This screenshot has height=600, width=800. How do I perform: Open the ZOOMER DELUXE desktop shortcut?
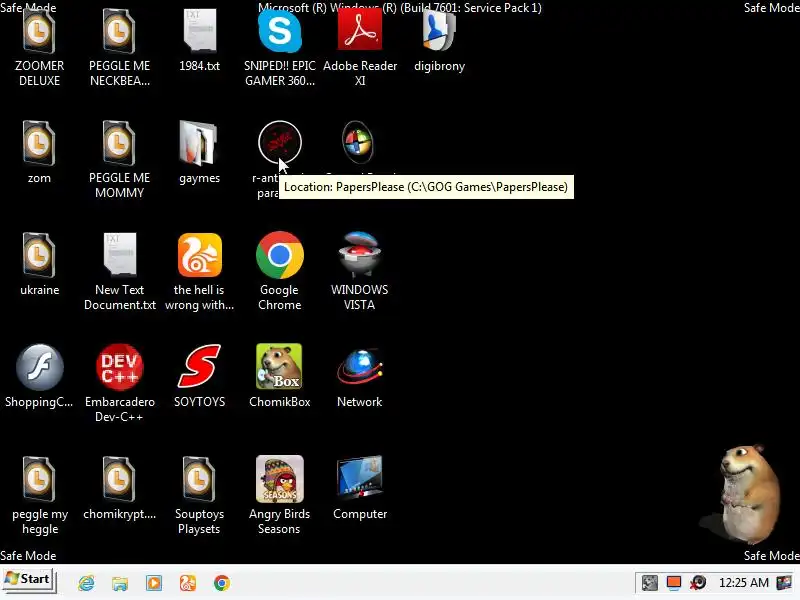coord(39,32)
